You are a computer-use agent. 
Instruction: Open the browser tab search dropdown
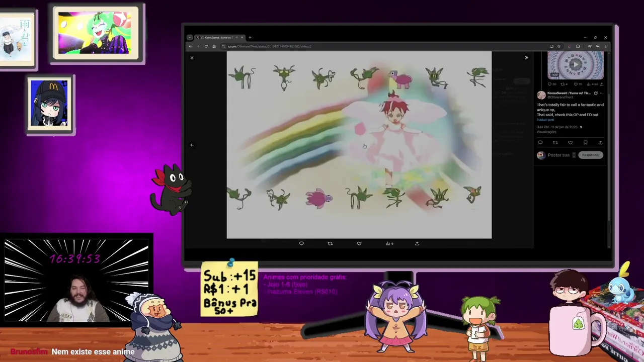pos(190,37)
